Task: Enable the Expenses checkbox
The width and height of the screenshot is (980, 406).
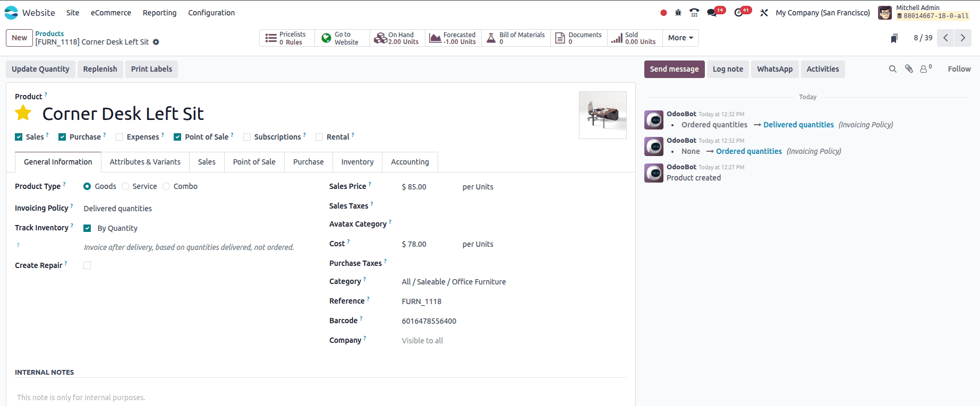Action: (x=120, y=137)
